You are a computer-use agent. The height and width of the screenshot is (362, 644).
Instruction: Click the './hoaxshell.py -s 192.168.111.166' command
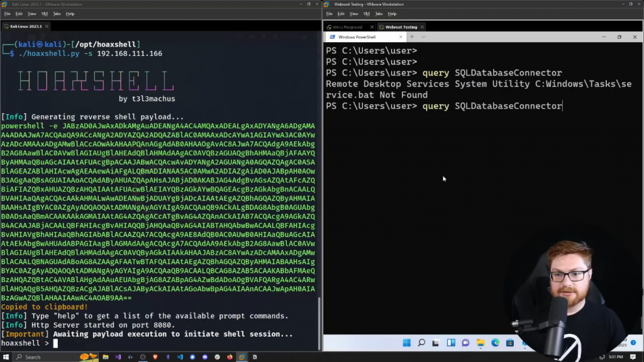click(x=91, y=54)
